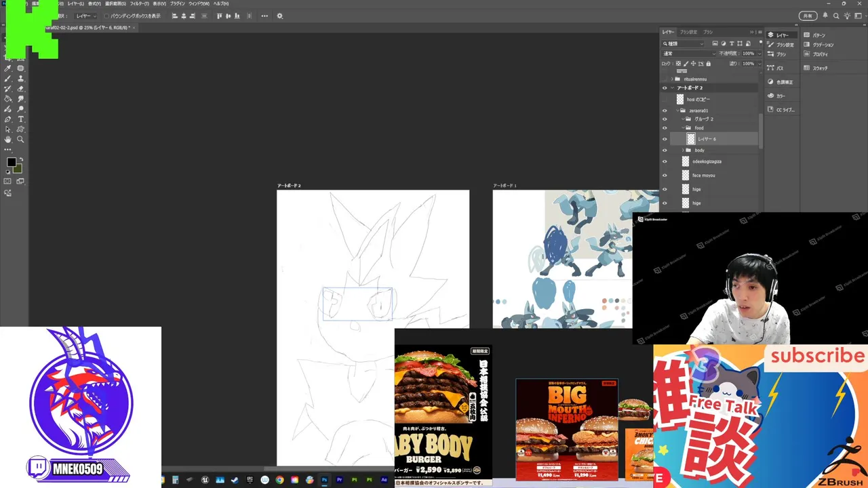Image resolution: width=868 pixels, height=488 pixels.
Task: Click the lock all padlock icon
Action: coord(709,64)
